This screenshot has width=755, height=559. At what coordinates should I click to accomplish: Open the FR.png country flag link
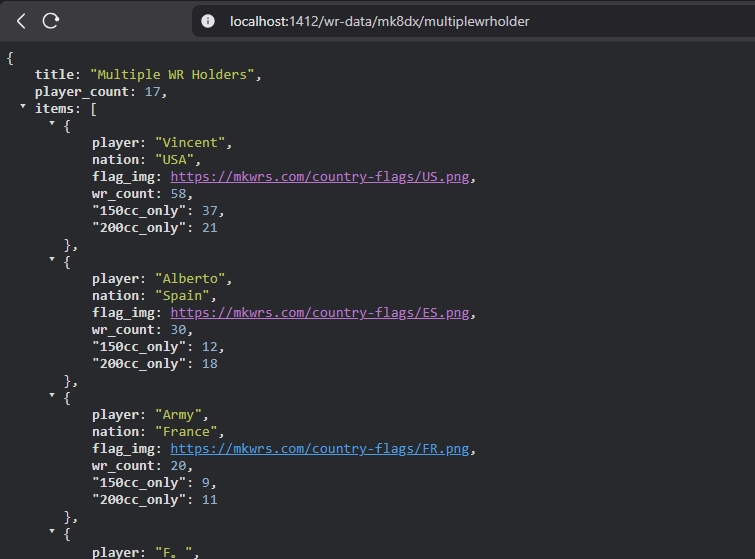click(320, 449)
